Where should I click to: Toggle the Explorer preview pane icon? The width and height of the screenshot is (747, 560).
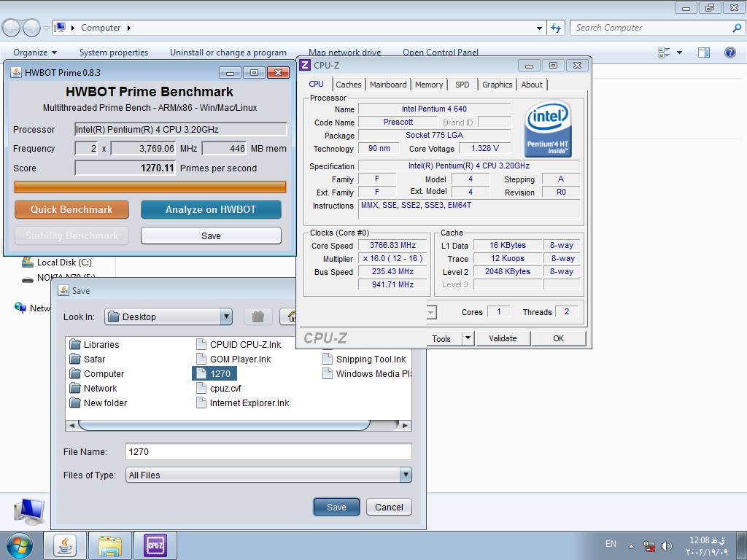pos(704,52)
